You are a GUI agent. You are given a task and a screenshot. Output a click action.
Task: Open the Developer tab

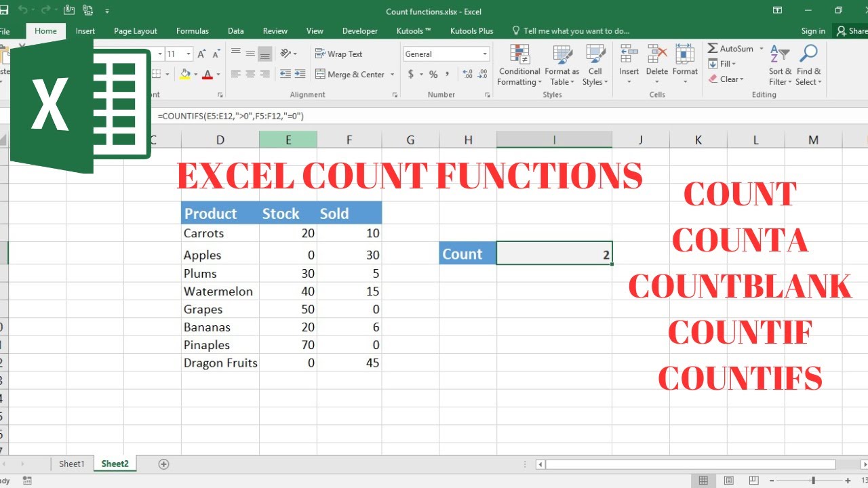pyautogui.click(x=360, y=31)
